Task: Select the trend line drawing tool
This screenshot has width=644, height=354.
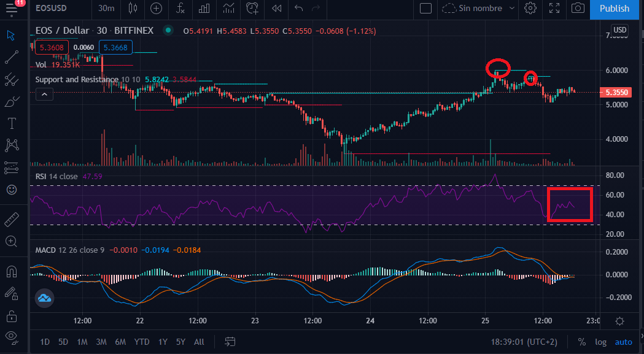Action: [x=11, y=57]
